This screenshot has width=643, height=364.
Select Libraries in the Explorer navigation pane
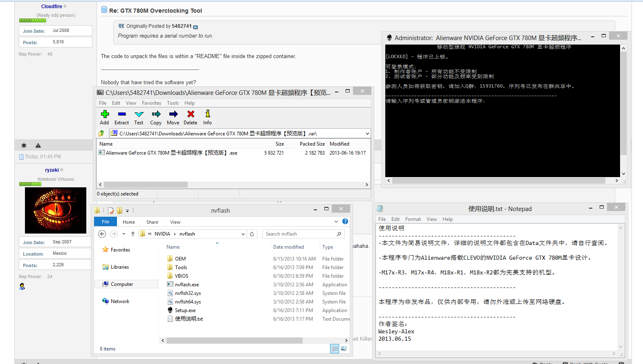(x=116, y=267)
